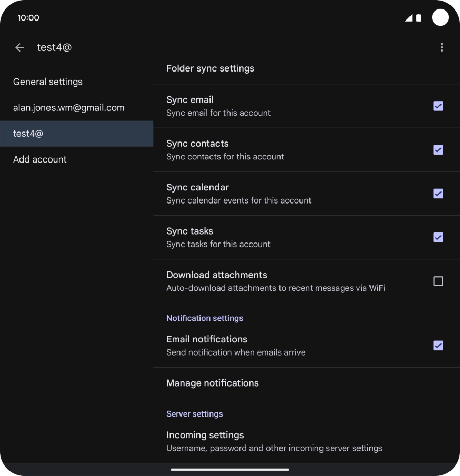Tap Add account in the sidebar
This screenshot has height=476, width=460.
coord(40,159)
